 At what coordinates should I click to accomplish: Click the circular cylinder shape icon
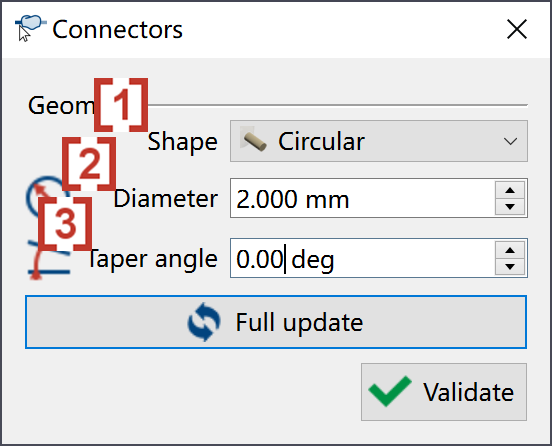click(x=255, y=141)
